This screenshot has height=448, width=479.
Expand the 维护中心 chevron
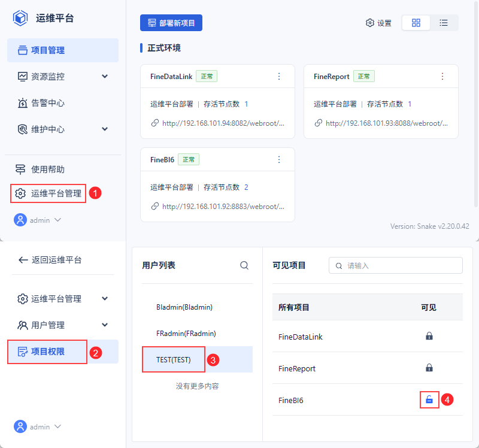pos(105,129)
